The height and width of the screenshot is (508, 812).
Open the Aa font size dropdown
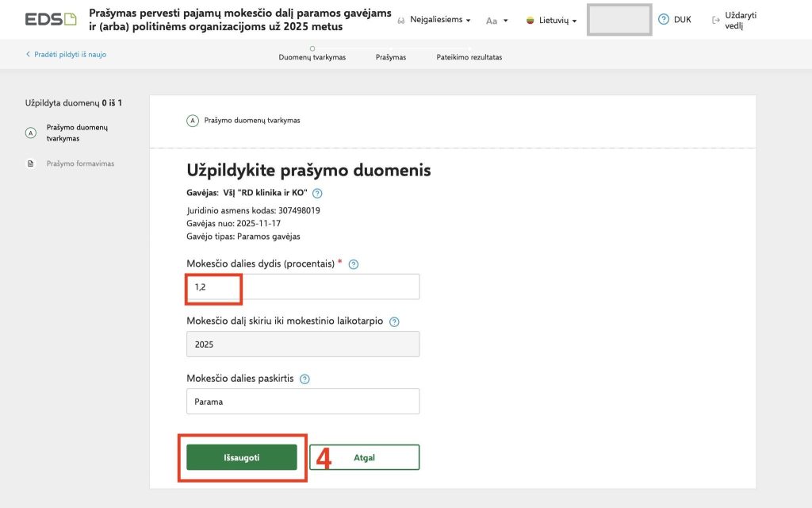coord(496,21)
